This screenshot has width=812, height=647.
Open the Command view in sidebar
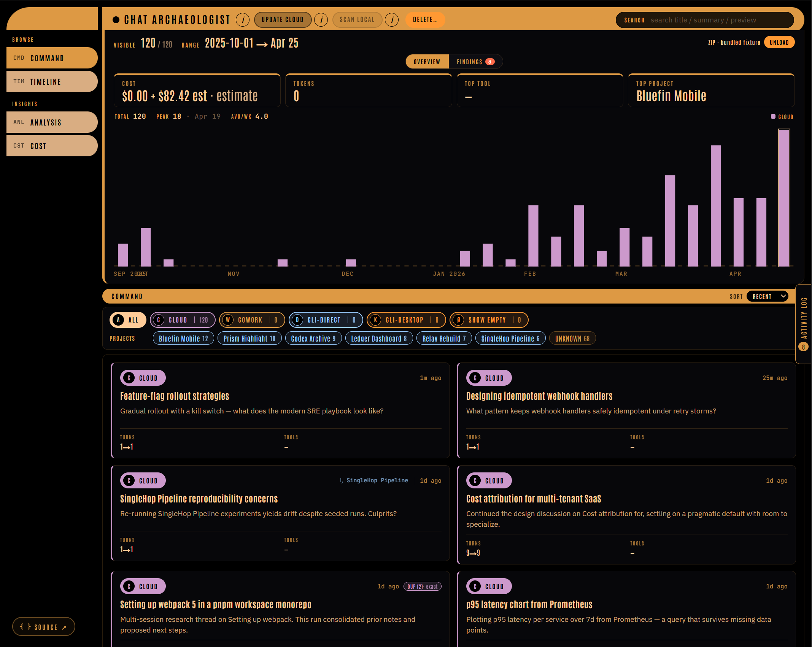pyautogui.click(x=52, y=58)
